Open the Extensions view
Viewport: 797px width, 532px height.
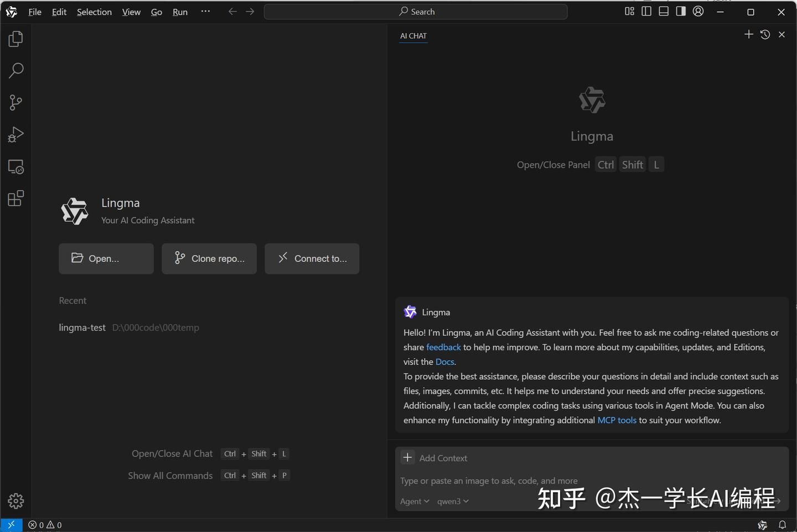pyautogui.click(x=15, y=198)
